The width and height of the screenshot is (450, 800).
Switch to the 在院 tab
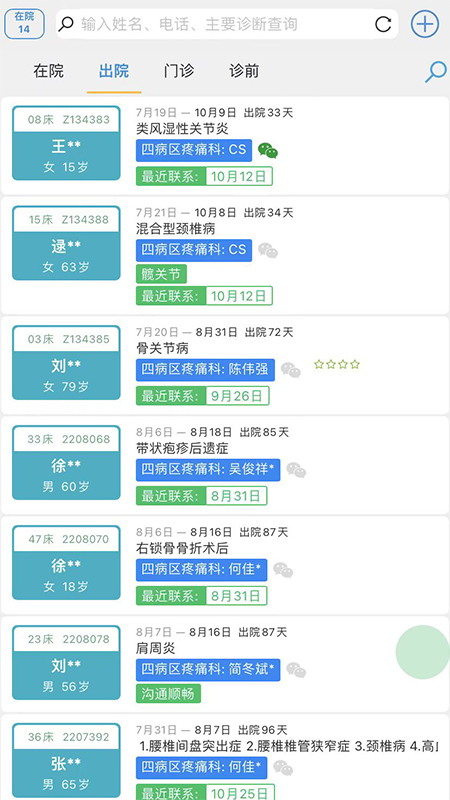pos(48,71)
